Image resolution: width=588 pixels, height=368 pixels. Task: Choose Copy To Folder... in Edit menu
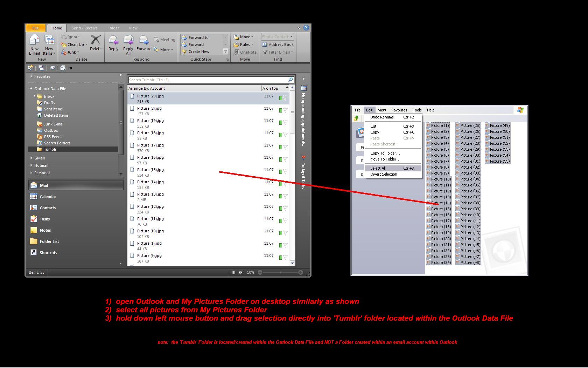pyautogui.click(x=393, y=153)
